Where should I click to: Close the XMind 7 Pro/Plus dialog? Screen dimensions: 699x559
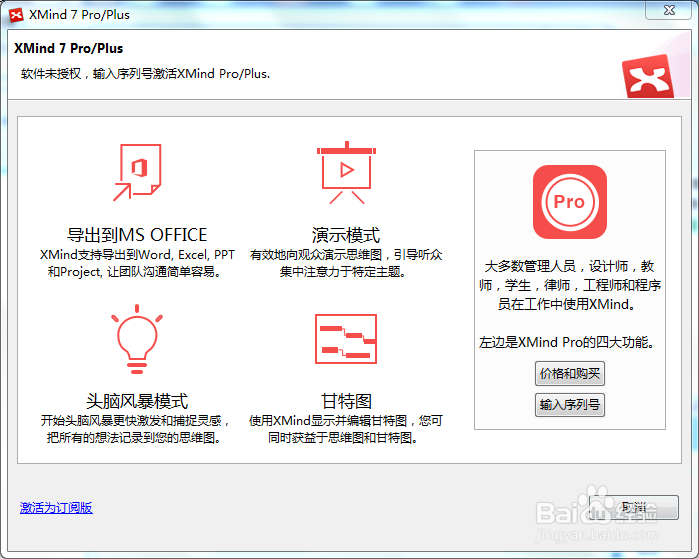pyautogui.click(x=670, y=11)
